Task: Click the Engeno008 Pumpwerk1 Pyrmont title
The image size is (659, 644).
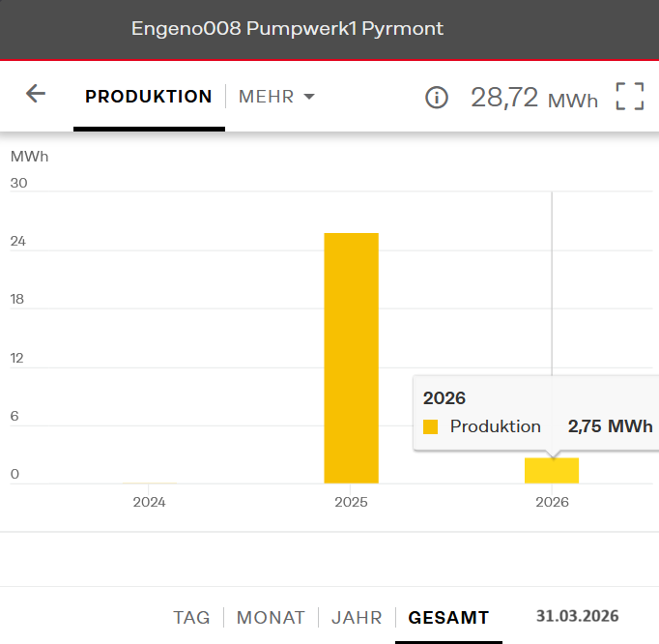Action: pos(287,29)
